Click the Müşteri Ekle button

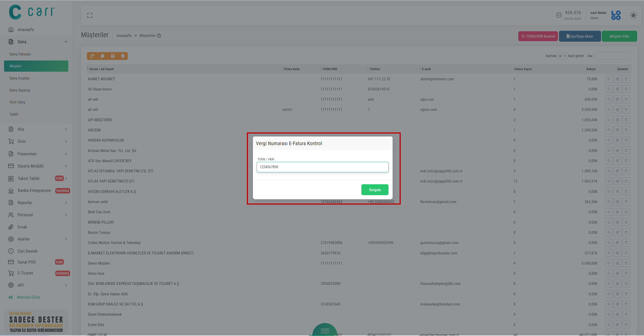[x=619, y=36]
